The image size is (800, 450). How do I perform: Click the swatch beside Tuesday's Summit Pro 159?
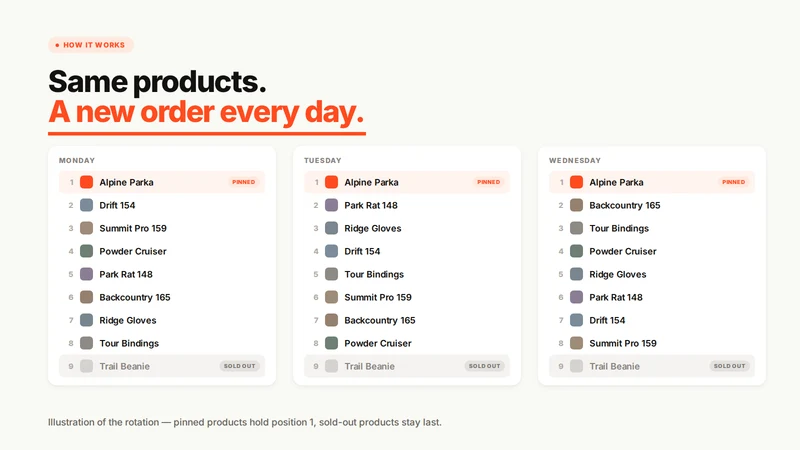(x=332, y=297)
